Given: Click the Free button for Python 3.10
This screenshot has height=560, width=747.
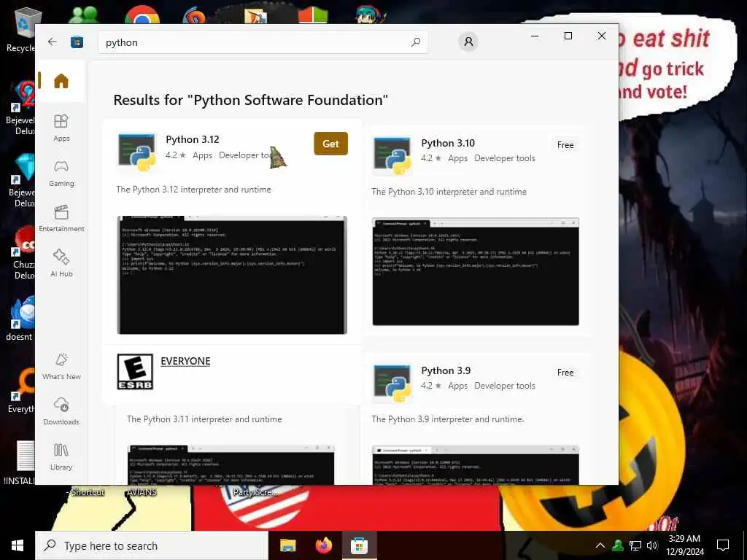Looking at the screenshot, I should (565, 145).
